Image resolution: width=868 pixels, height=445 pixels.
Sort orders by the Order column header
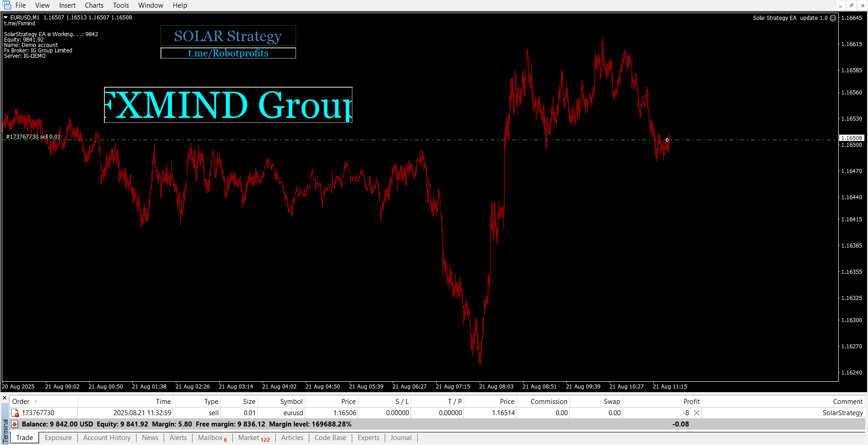(x=21, y=402)
